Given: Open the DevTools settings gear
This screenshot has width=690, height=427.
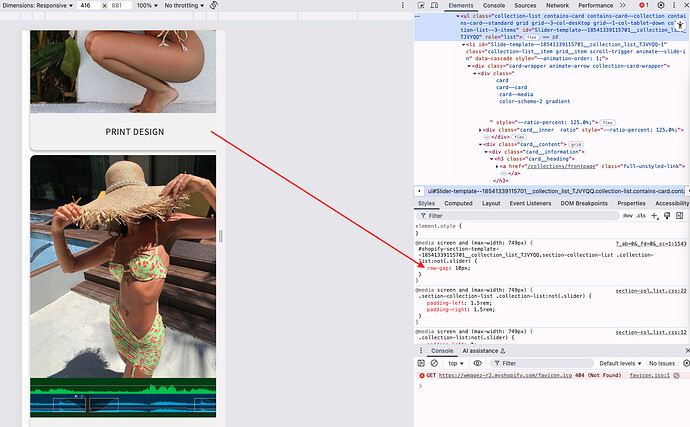Looking at the screenshot, I should (x=661, y=5).
